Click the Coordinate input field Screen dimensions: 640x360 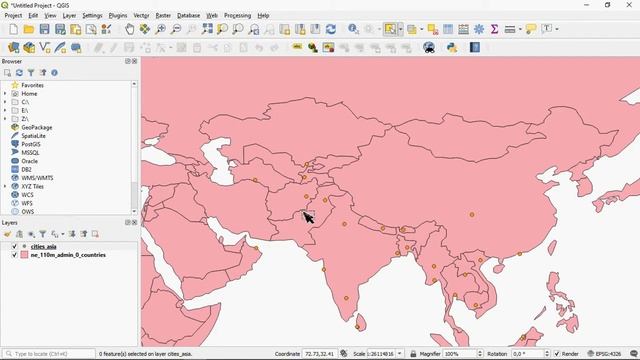coord(320,353)
